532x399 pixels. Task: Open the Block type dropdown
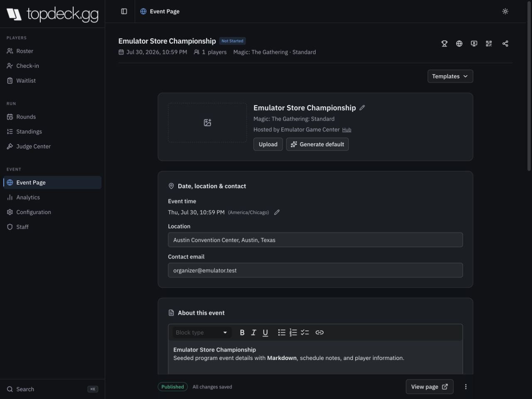click(x=202, y=332)
